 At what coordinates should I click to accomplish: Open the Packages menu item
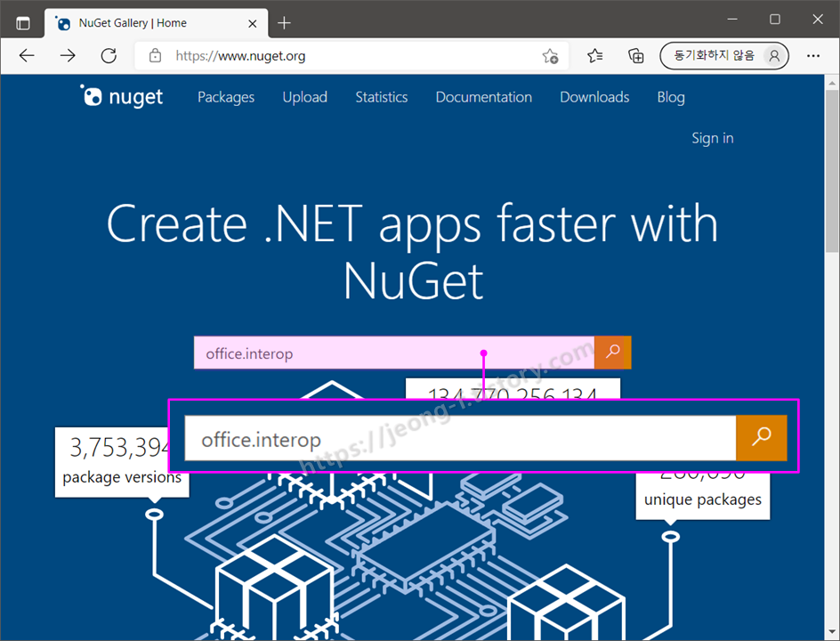pyautogui.click(x=226, y=97)
